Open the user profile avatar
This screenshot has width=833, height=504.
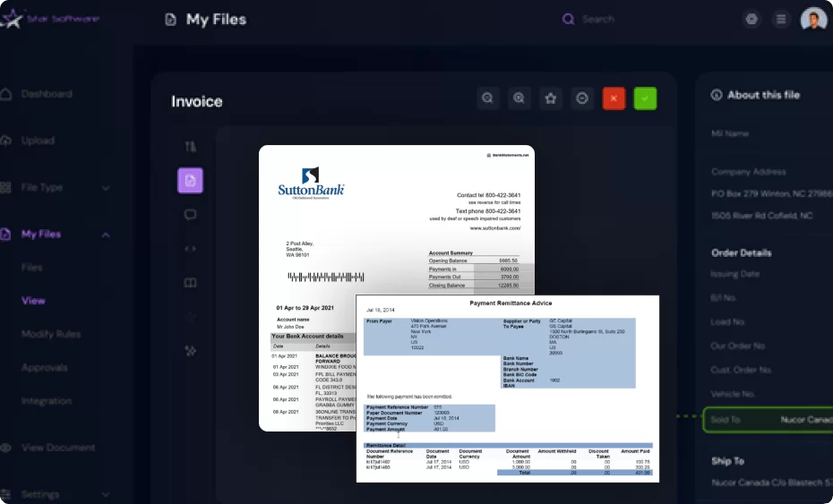[813, 19]
